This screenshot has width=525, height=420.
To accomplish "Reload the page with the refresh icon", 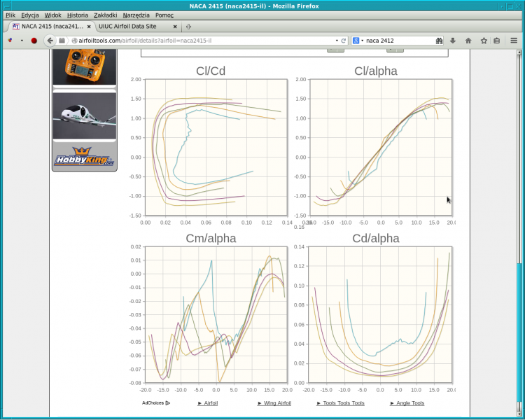I will (344, 41).
